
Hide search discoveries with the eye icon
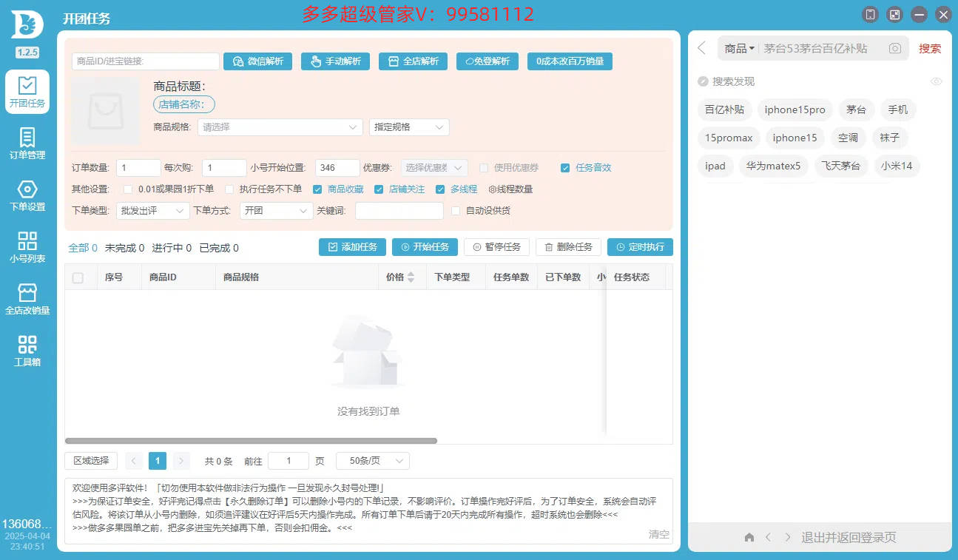936,81
